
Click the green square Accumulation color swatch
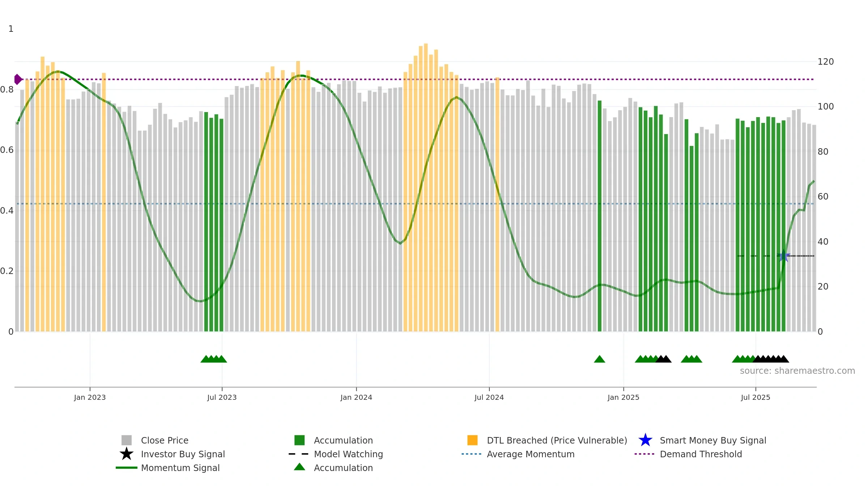tap(299, 440)
